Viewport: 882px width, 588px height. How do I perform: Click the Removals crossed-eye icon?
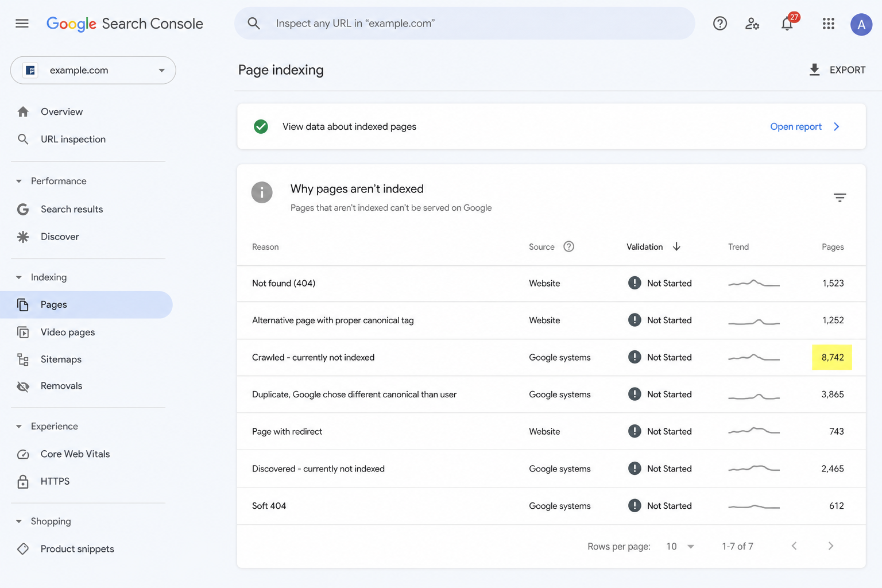pos(23,386)
